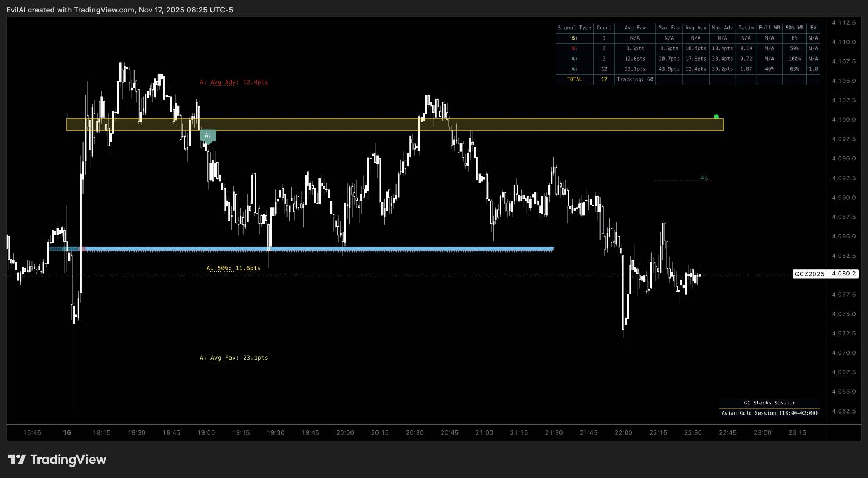
Task: Click the A↓ row label in the stats table
Action: pos(574,69)
